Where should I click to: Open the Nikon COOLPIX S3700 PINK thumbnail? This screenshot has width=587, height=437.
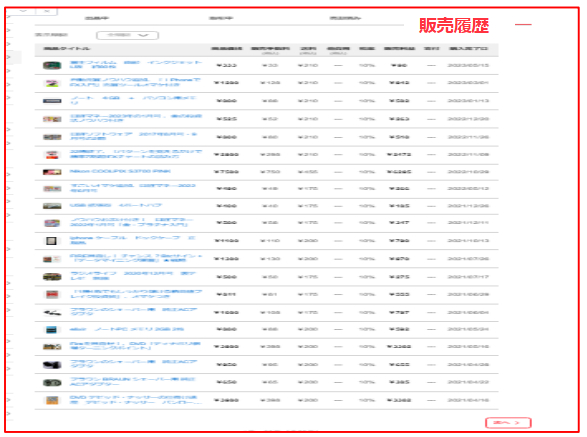pyautogui.click(x=52, y=172)
